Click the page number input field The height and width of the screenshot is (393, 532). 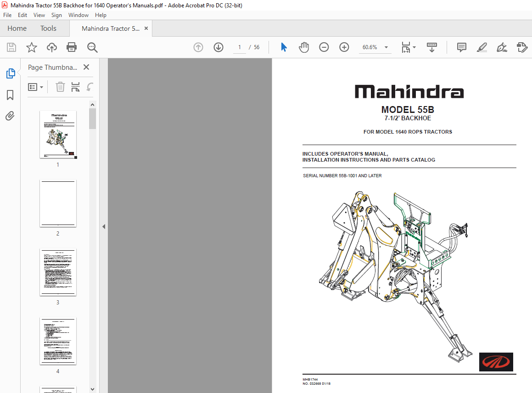(240, 47)
